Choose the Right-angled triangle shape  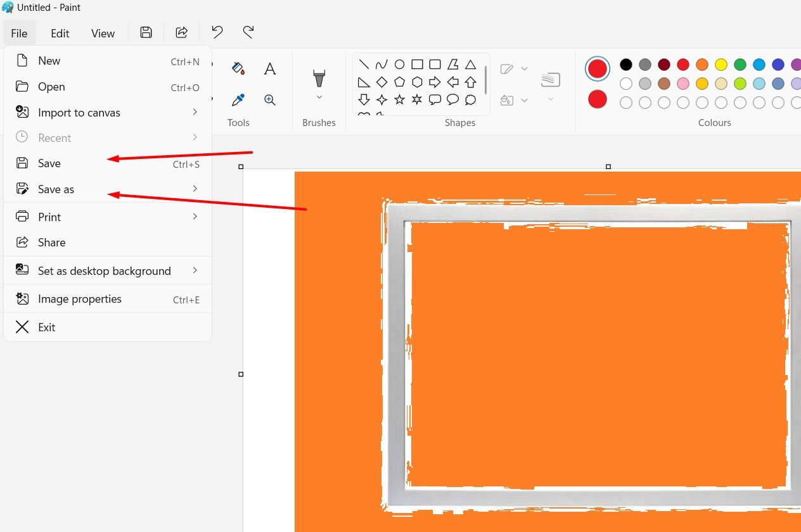364,82
